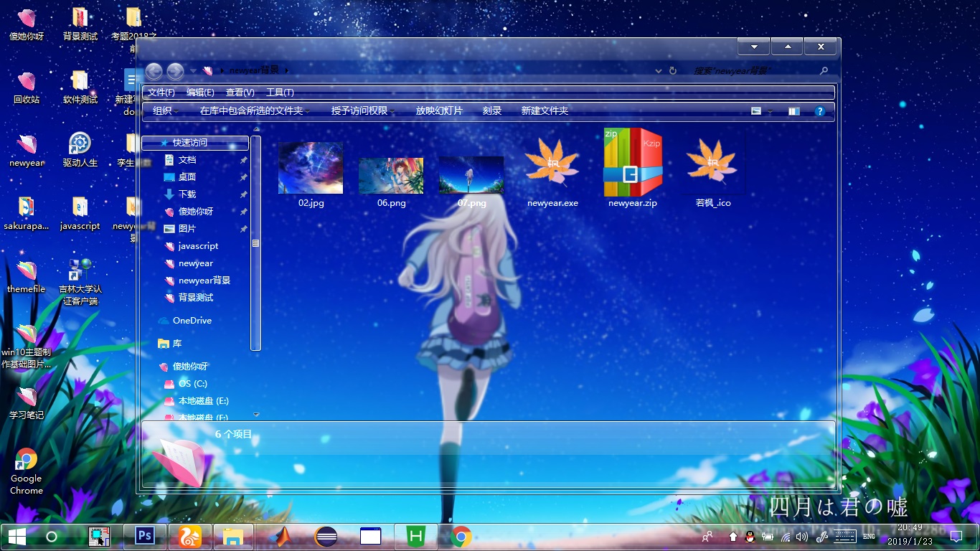Select Google Chrome desktop shortcut
Image resolution: width=980 pixels, height=551 pixels.
27,472
